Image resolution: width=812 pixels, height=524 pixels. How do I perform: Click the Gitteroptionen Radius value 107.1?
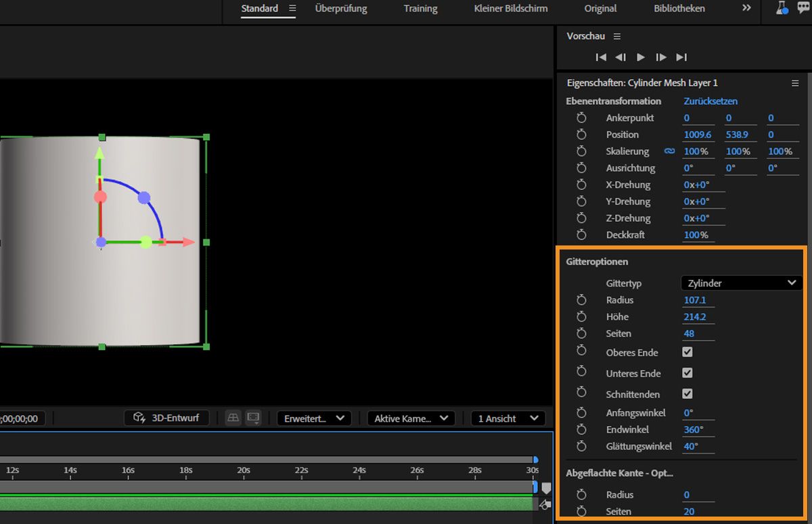(x=695, y=300)
